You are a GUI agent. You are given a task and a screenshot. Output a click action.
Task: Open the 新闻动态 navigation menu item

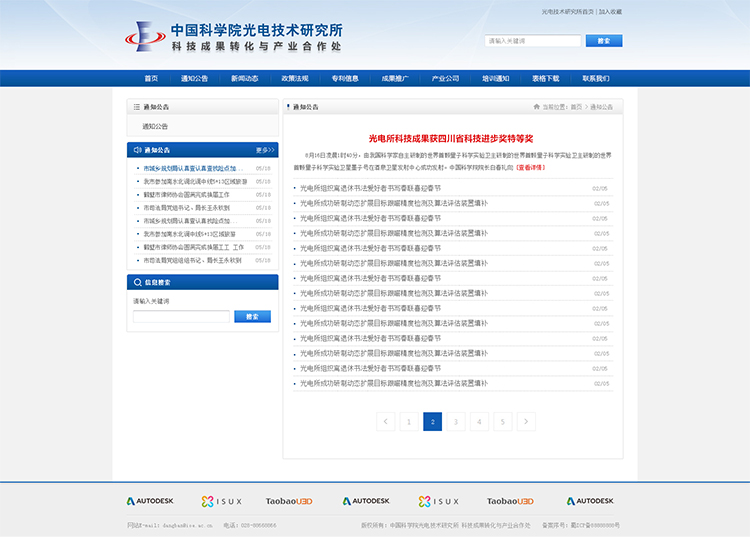pos(245,78)
